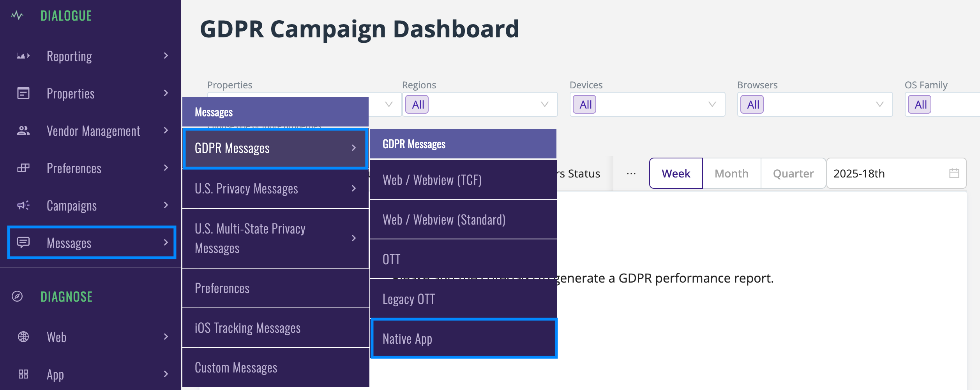Choose Web / Webview (TCF) option
This screenshot has height=390, width=980.
[x=464, y=180]
